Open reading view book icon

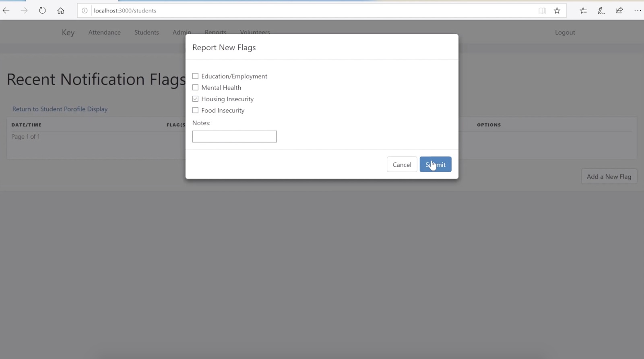(x=542, y=11)
